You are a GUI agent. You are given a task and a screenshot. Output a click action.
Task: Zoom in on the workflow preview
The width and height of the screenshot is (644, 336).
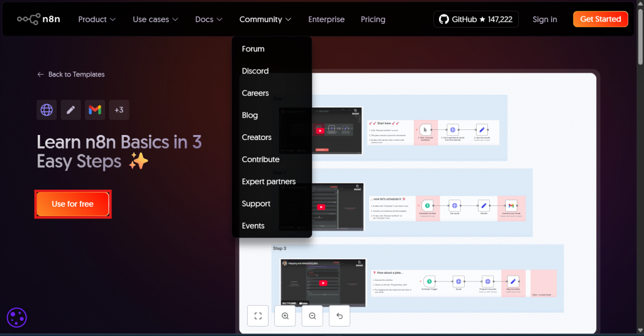pos(285,316)
